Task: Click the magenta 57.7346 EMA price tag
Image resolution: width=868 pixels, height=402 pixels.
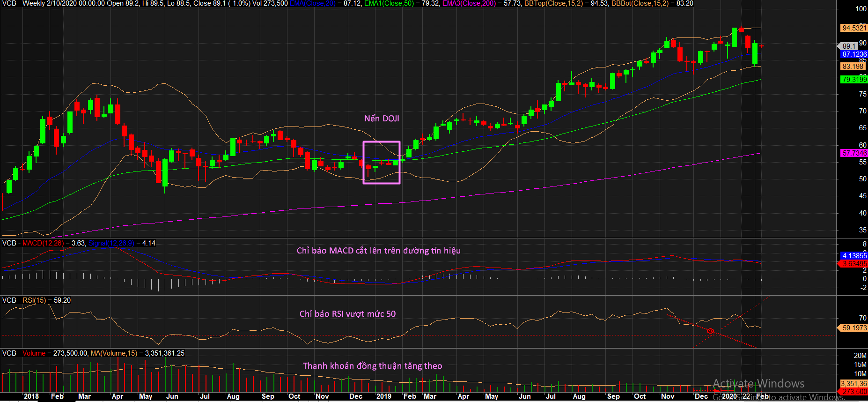Action: click(x=854, y=153)
